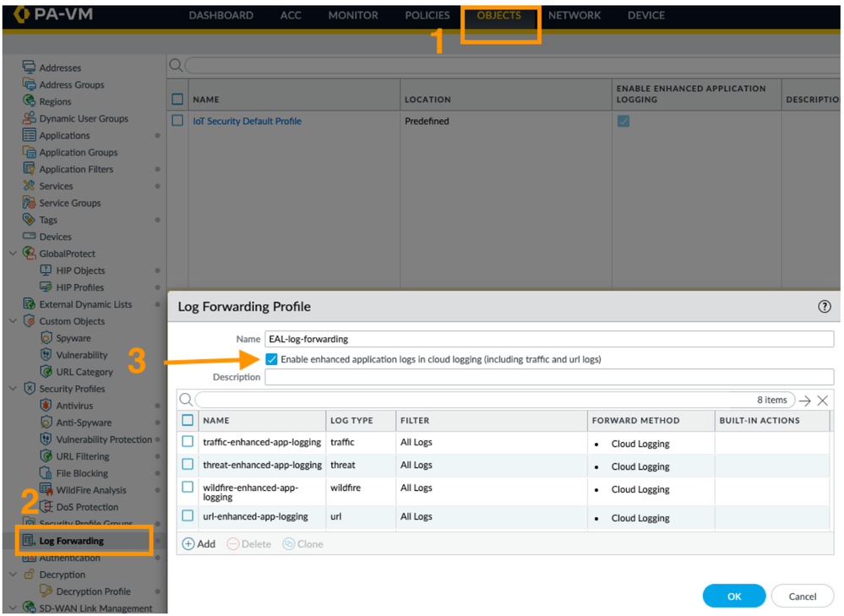This screenshot has width=844, height=616.
Task: Clear the filter with the X icon
Action: [822, 401]
